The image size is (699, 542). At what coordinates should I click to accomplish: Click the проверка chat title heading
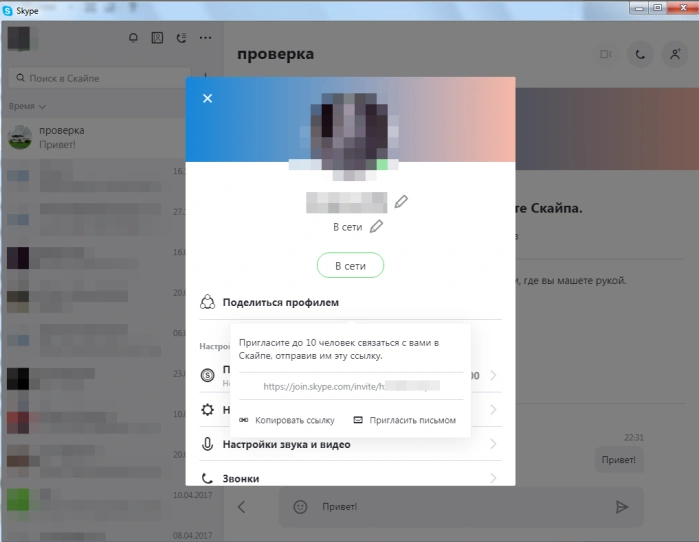tap(275, 54)
